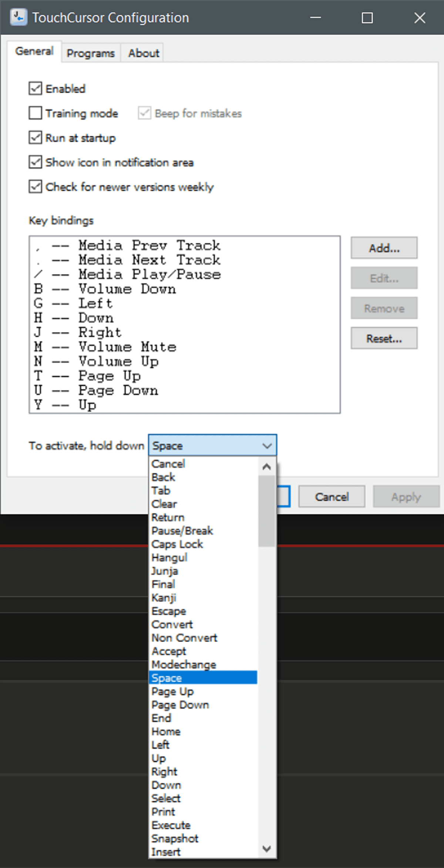
Task: Choose highlighted Space in the key list
Action: 203,678
